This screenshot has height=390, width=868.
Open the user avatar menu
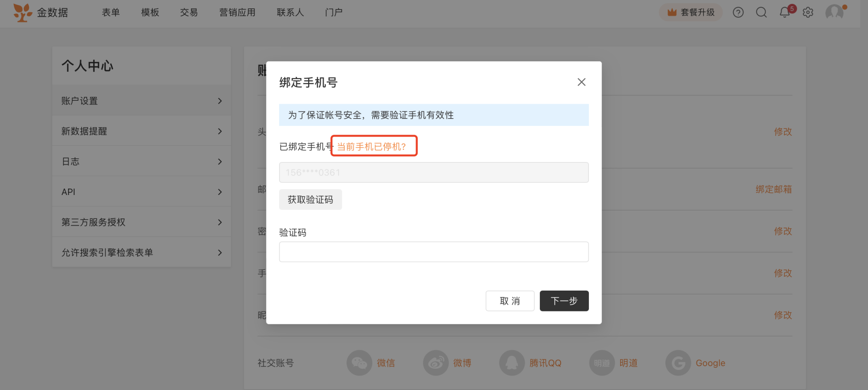click(834, 12)
